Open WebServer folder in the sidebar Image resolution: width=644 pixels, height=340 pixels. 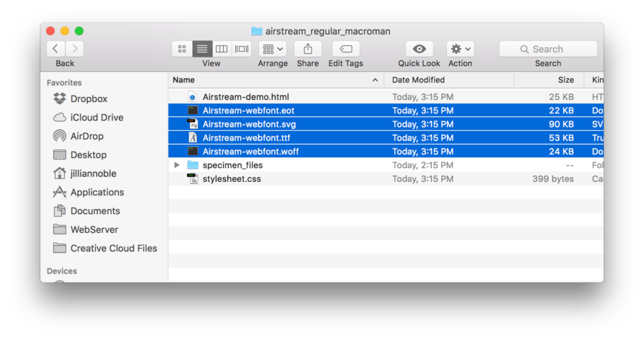[x=94, y=230]
